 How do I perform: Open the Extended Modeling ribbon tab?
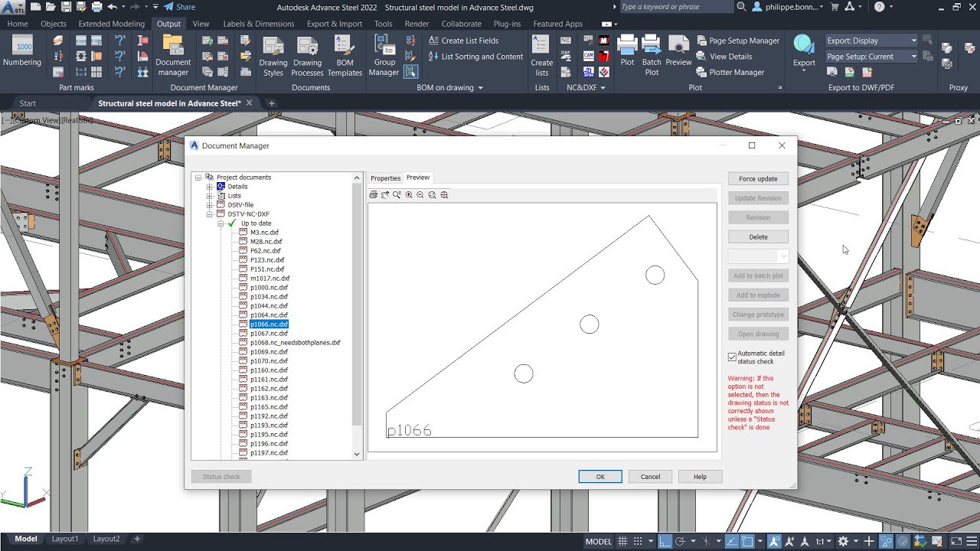[112, 24]
